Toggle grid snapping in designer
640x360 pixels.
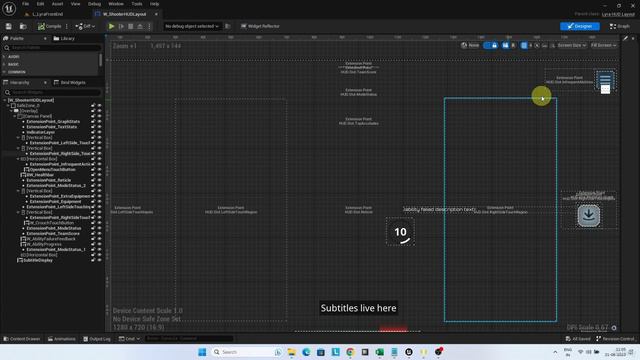524,45
